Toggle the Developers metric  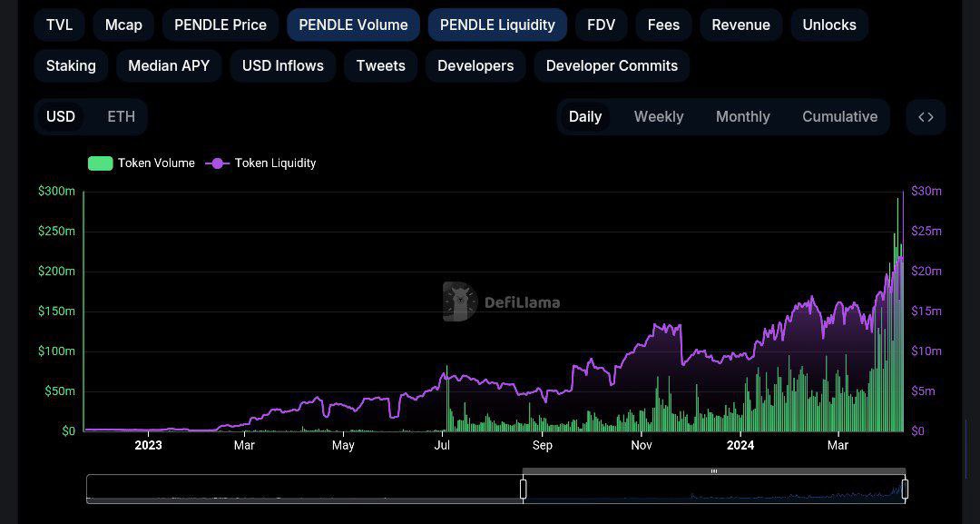coord(475,65)
